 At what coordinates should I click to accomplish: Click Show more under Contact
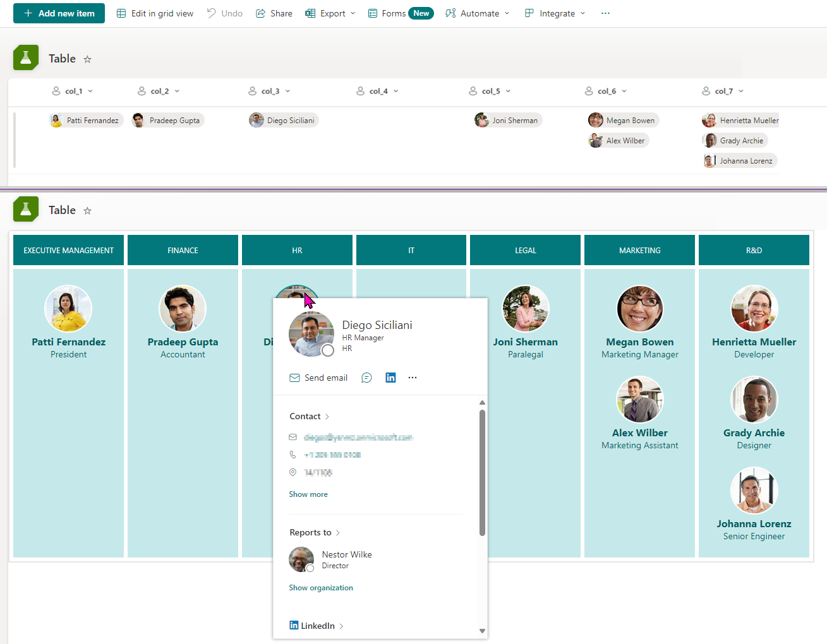[308, 494]
